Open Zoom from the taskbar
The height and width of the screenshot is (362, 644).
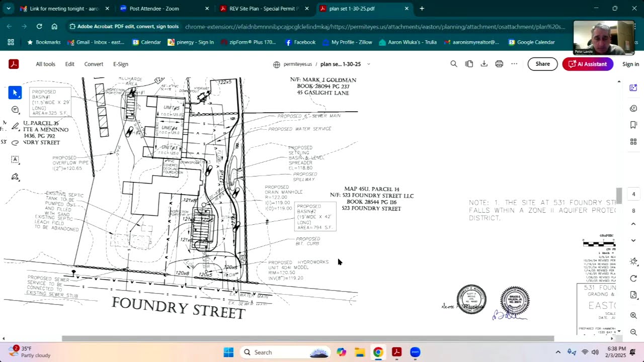click(x=415, y=352)
